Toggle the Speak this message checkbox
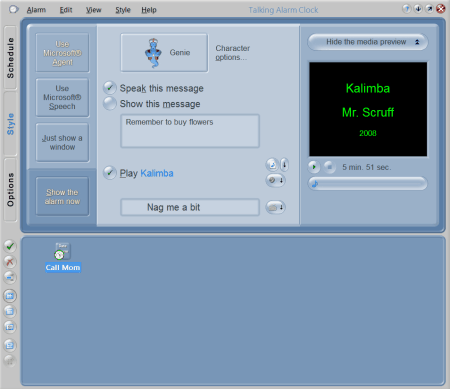Image resolution: width=450 pixels, height=389 pixels. [x=110, y=88]
